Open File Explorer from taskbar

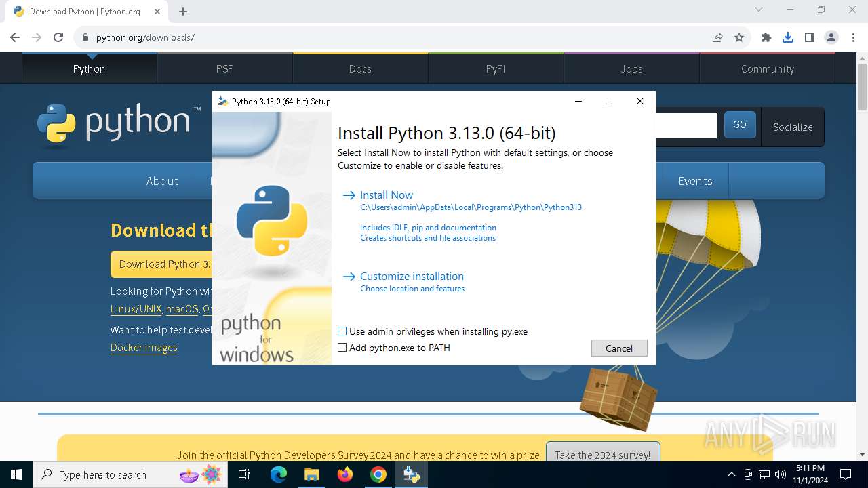311,474
